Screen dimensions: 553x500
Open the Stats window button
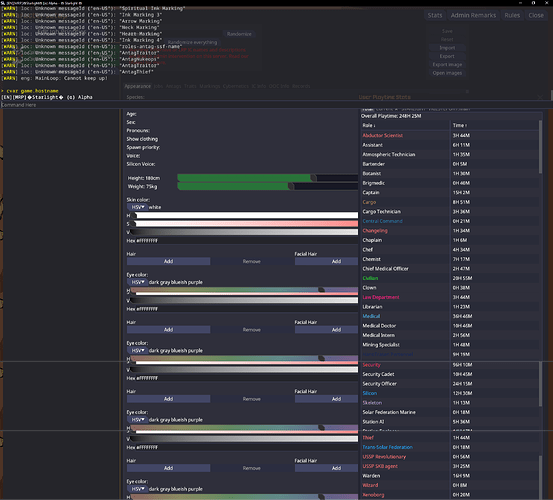pyautogui.click(x=434, y=15)
